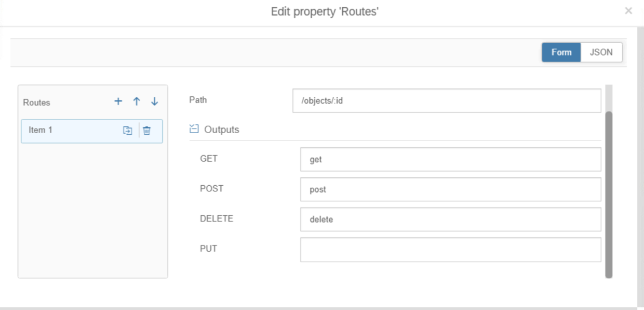Switch to JSON view

click(x=601, y=53)
